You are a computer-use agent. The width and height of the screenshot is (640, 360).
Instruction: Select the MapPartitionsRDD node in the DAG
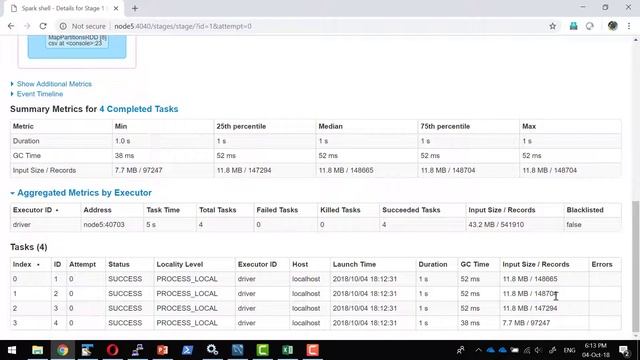(77, 40)
